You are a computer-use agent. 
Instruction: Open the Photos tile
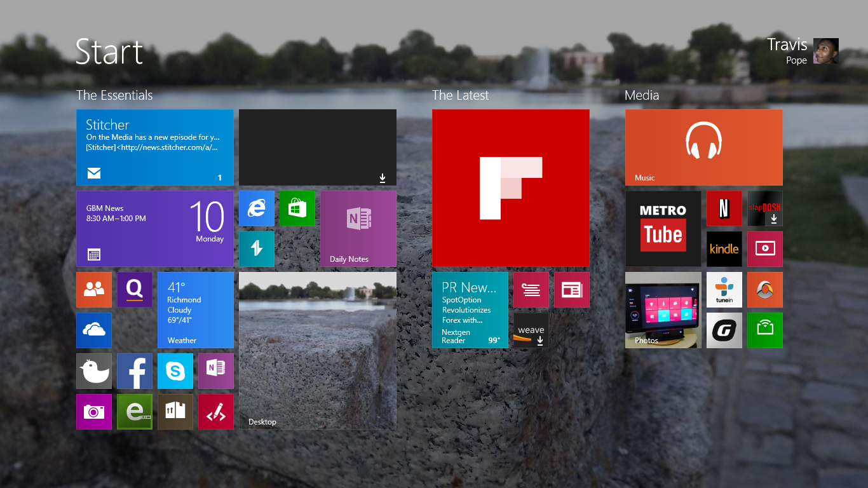(x=663, y=310)
